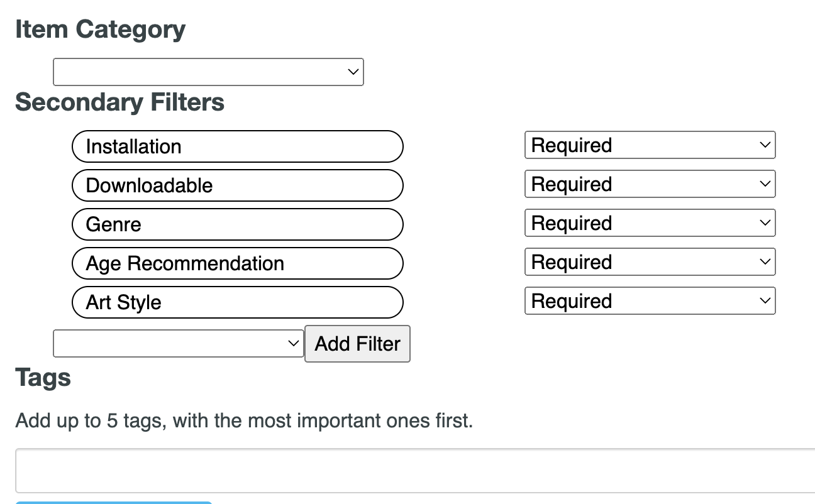Click the arrow icon on the Installation Required selector
This screenshot has height=504, width=815.
click(764, 145)
